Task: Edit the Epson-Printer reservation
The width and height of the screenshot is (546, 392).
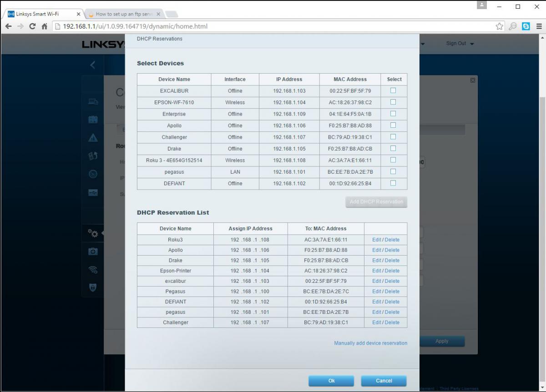Action: point(376,271)
